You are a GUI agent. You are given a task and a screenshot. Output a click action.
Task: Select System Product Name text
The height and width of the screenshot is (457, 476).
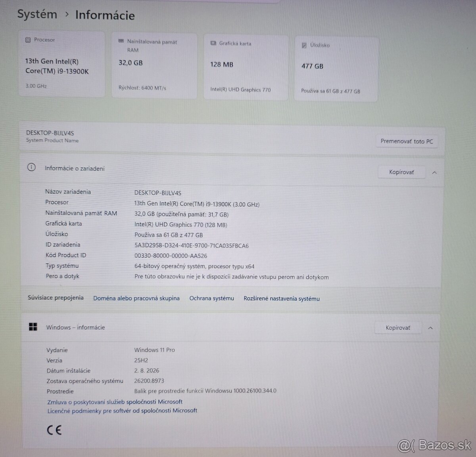click(52, 140)
